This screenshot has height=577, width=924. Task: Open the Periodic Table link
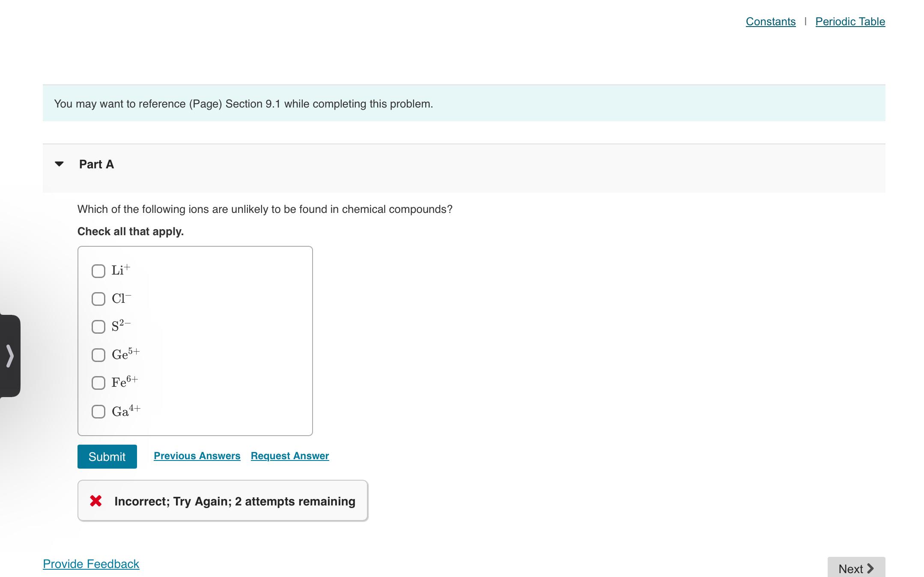pos(850,21)
